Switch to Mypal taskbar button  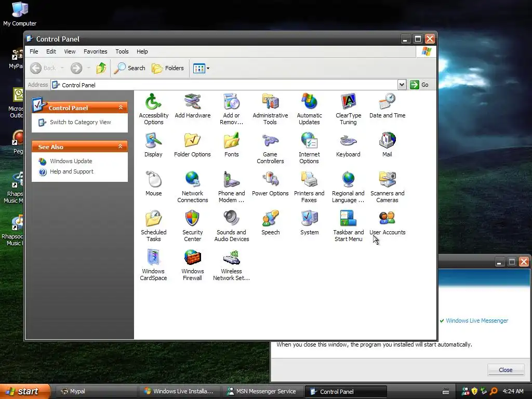point(96,391)
